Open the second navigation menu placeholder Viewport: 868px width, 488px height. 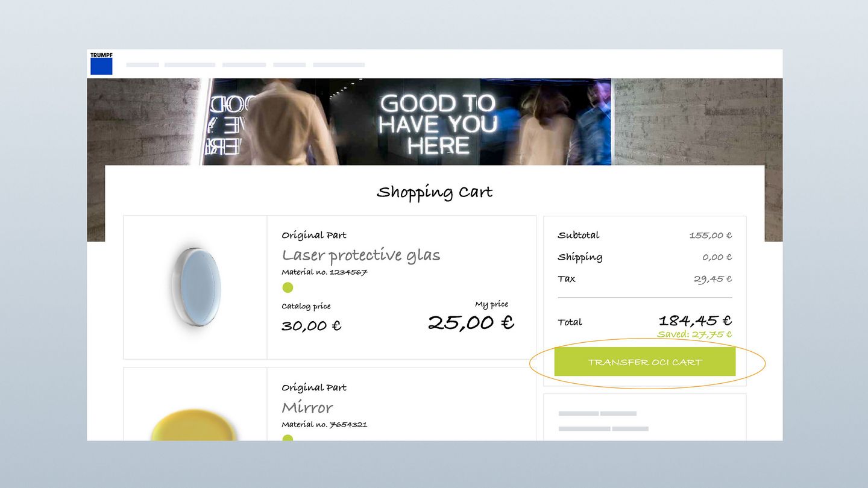pyautogui.click(x=190, y=64)
